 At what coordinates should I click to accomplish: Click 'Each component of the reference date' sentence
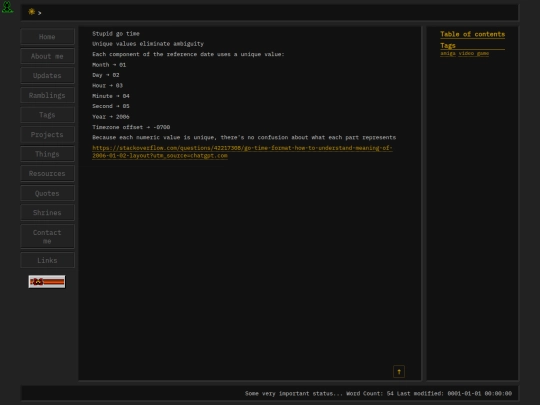[x=188, y=54]
